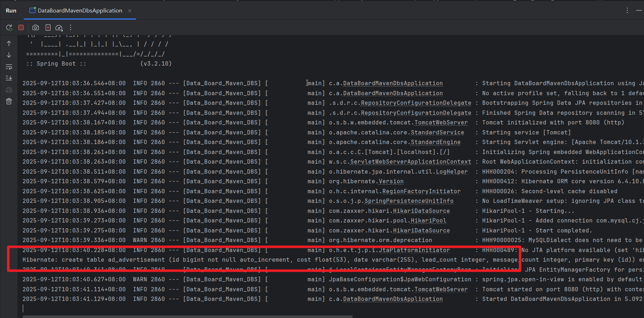Click the up arrow in console sidebar

pyautogui.click(x=9, y=43)
